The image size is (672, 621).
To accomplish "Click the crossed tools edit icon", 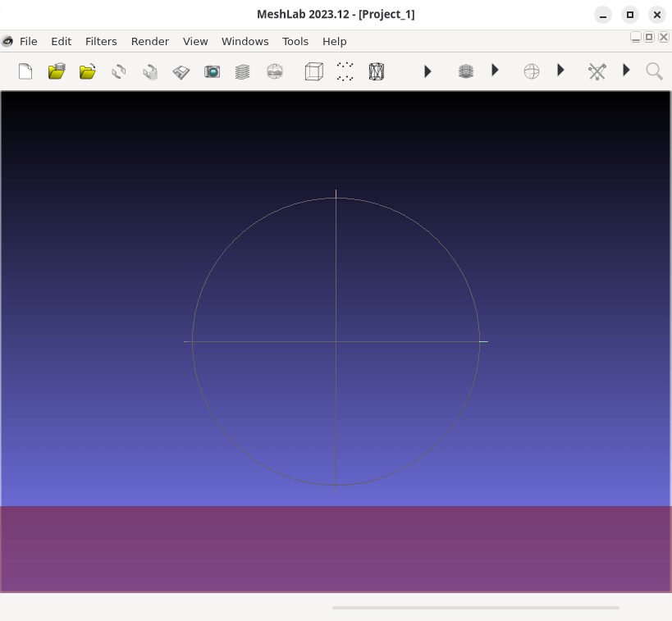I will (597, 71).
